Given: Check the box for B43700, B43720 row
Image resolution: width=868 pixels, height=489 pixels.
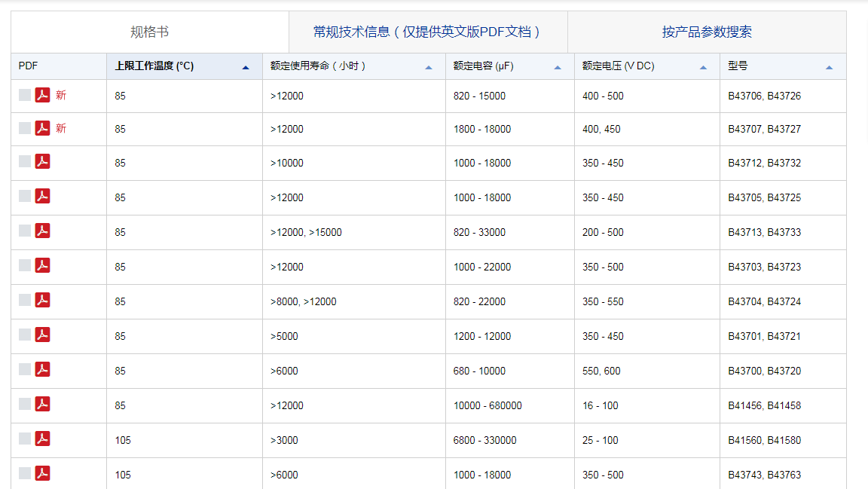Looking at the screenshot, I should coord(25,369).
